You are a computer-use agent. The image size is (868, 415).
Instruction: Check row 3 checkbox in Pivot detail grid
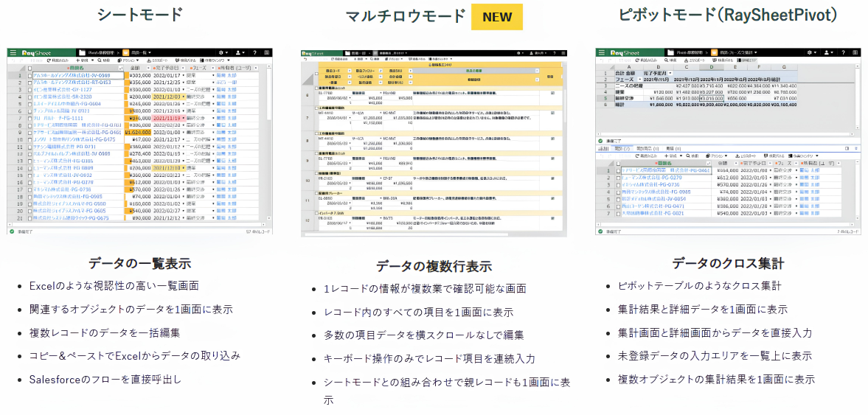618,185
